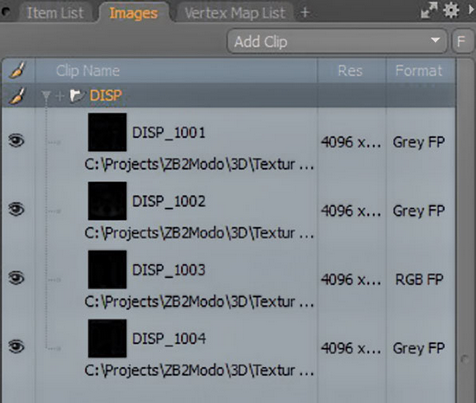Maximize the panel with the diagonal arrows icon
This screenshot has height=403, width=476.
429,10
